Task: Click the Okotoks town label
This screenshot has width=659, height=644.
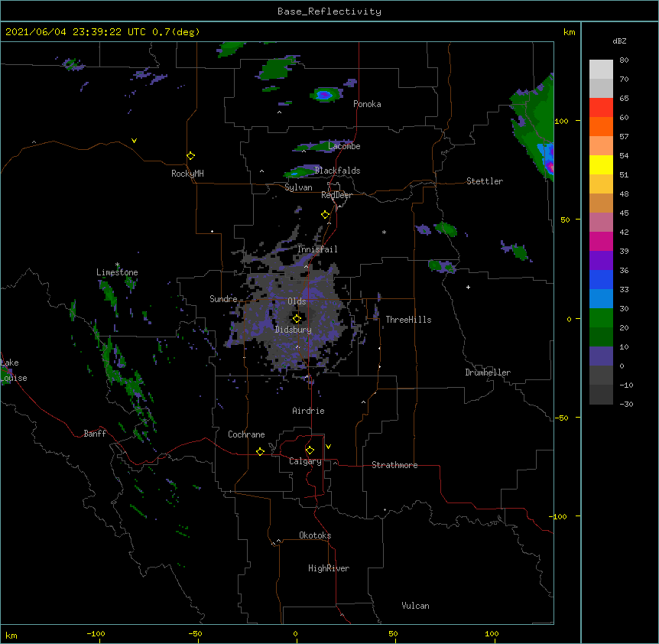Action: pyautogui.click(x=315, y=535)
